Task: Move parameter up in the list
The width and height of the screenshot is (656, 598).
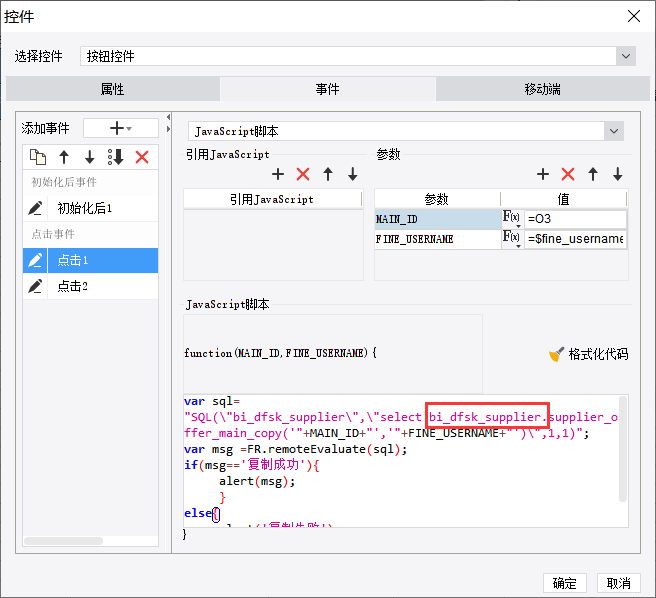Action: coord(593,174)
